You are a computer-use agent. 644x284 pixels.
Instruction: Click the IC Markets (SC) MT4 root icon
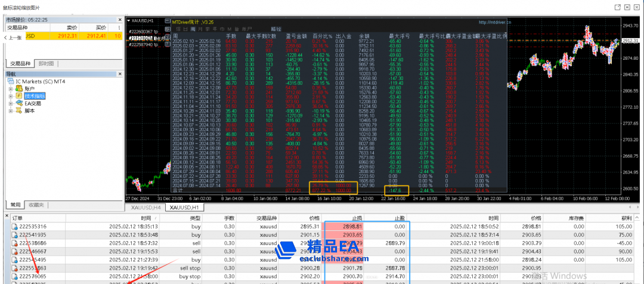11,81
